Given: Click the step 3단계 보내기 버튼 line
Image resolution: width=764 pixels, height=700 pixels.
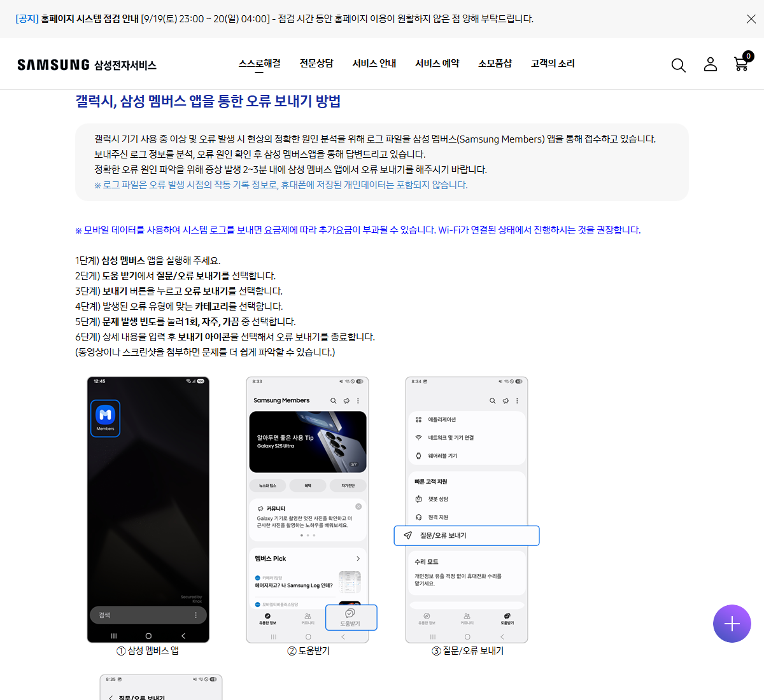Looking at the screenshot, I should [179, 291].
